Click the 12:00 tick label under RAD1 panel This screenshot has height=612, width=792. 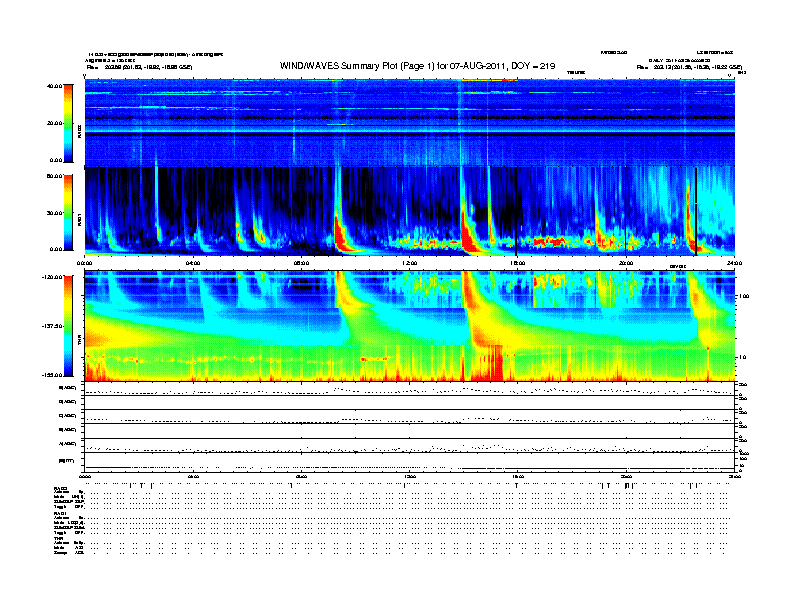point(410,263)
